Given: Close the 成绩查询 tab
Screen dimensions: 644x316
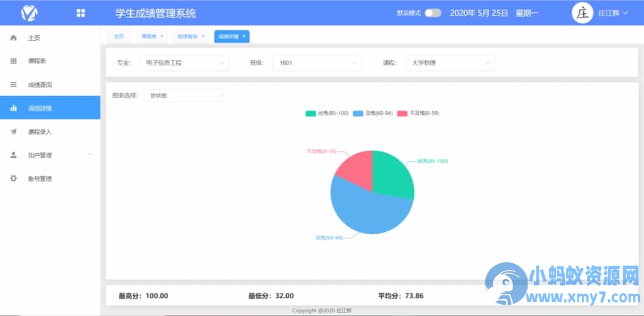Looking at the screenshot, I should coord(203,36).
